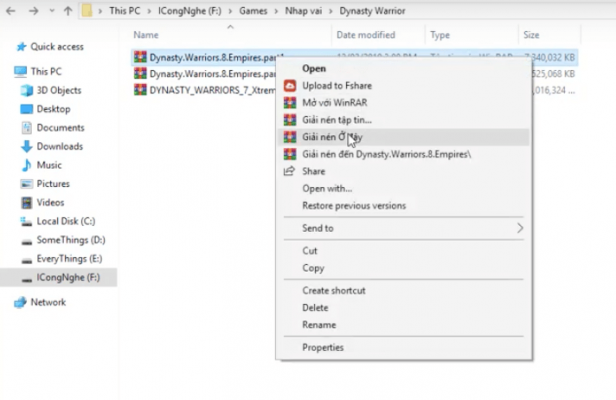Choose 'Properties' from the context menu
Viewport: 616px width, 400px height.
tap(323, 347)
